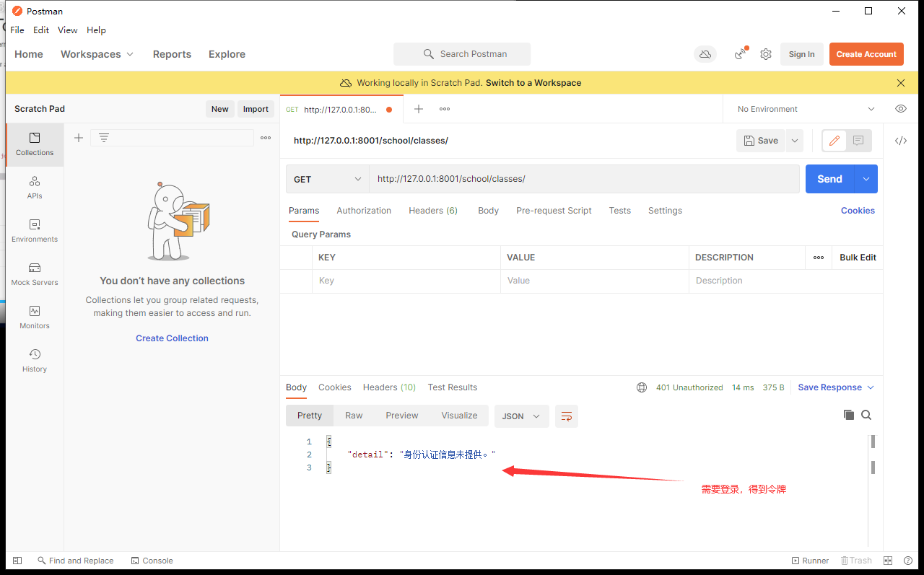Click the environment quick look eye icon
This screenshot has height=575, width=924.
[901, 109]
